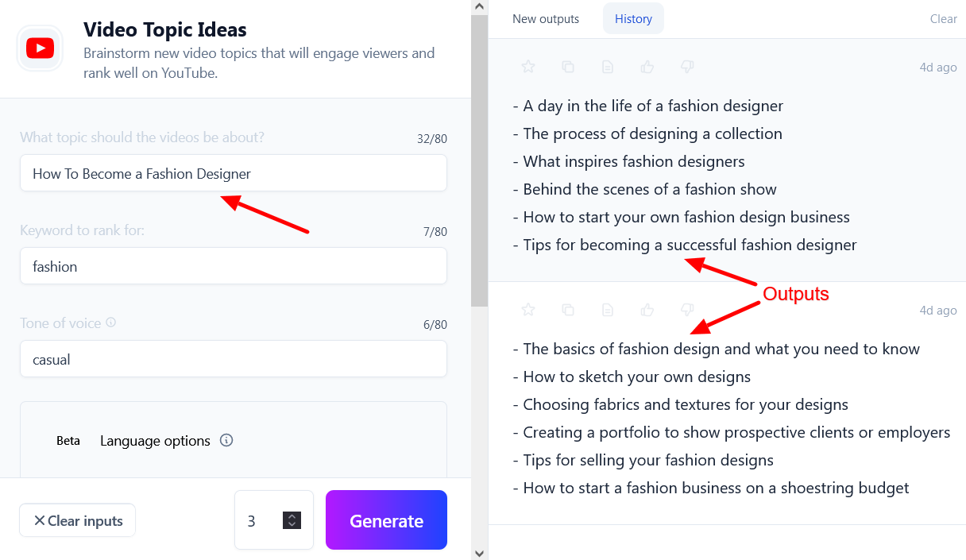Open first output in document editor
Image resolution: width=966 pixels, height=560 pixels.
coord(608,68)
